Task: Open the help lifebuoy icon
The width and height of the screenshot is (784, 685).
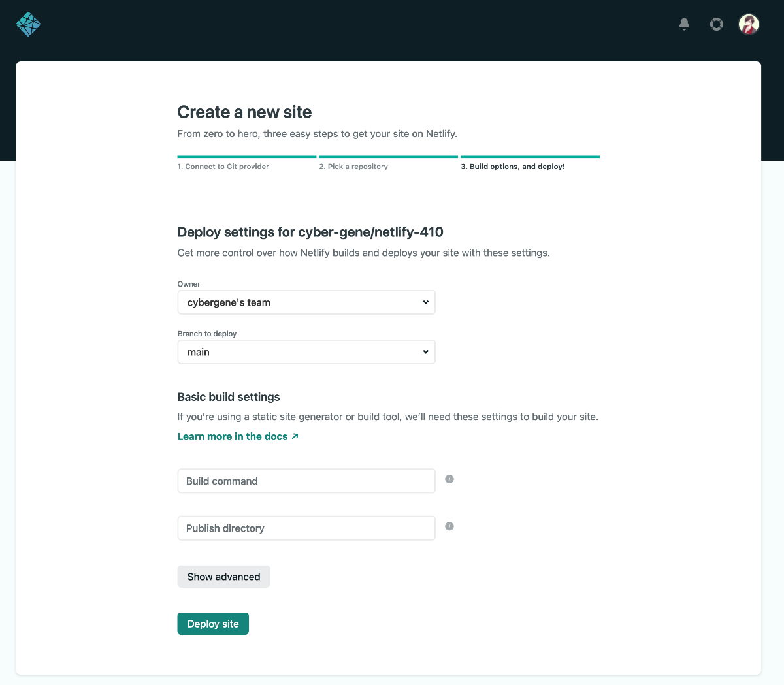Action: [x=716, y=24]
